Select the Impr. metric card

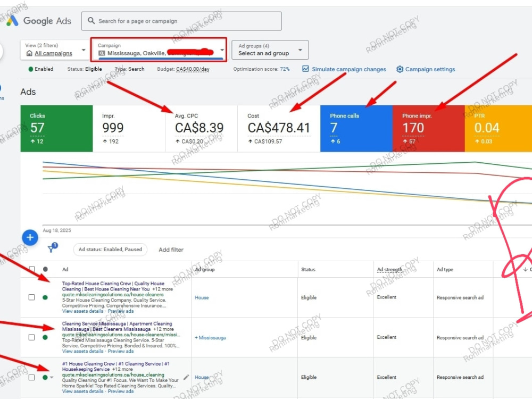click(129, 128)
